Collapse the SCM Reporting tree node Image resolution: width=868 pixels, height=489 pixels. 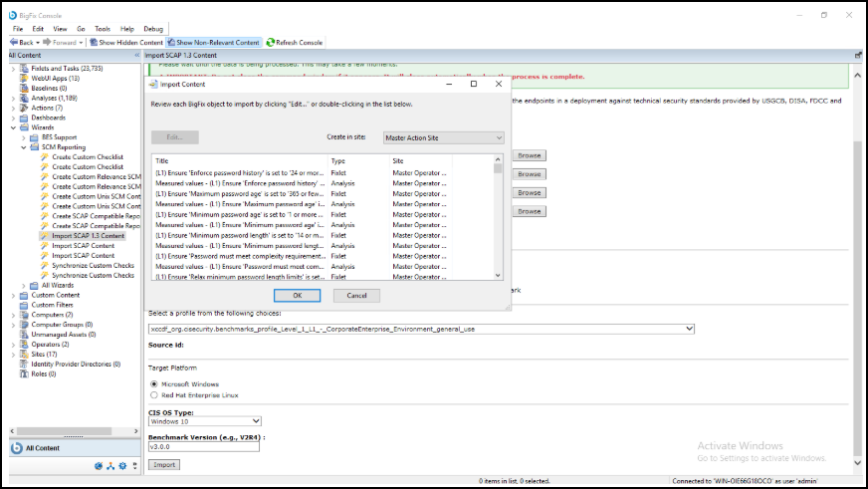point(24,147)
